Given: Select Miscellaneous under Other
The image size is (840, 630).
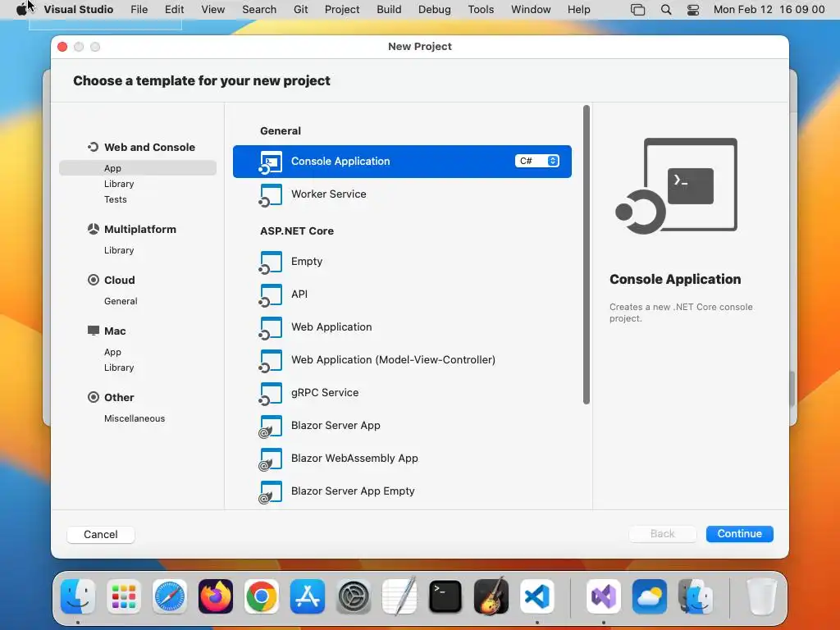Looking at the screenshot, I should [135, 418].
